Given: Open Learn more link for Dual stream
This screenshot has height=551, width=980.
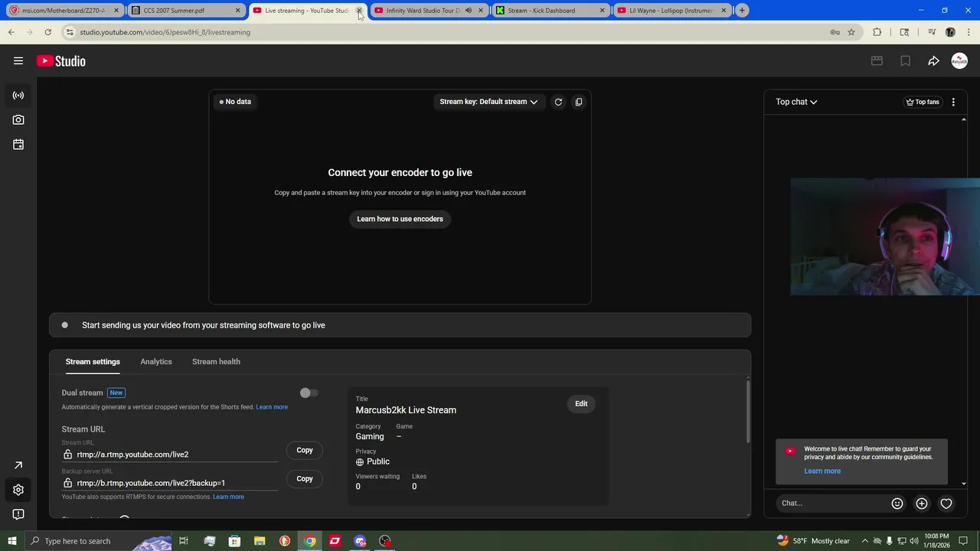Looking at the screenshot, I should 272,407.
